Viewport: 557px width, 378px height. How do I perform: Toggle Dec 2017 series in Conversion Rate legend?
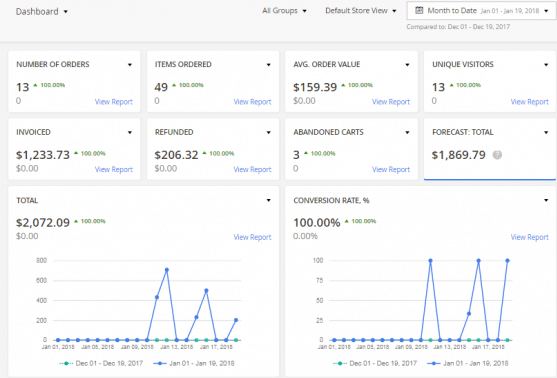click(375, 363)
